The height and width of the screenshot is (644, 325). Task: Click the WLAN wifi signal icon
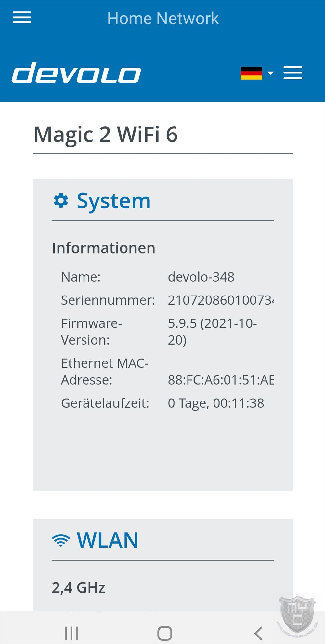(61, 540)
